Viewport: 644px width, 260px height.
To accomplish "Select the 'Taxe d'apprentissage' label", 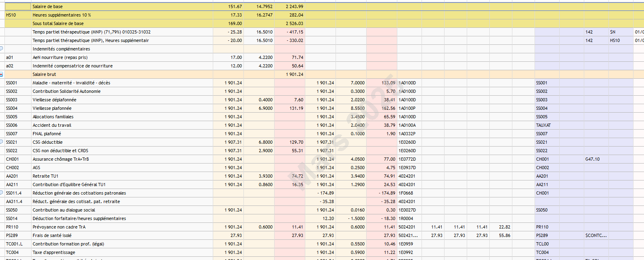I will (x=54, y=252).
